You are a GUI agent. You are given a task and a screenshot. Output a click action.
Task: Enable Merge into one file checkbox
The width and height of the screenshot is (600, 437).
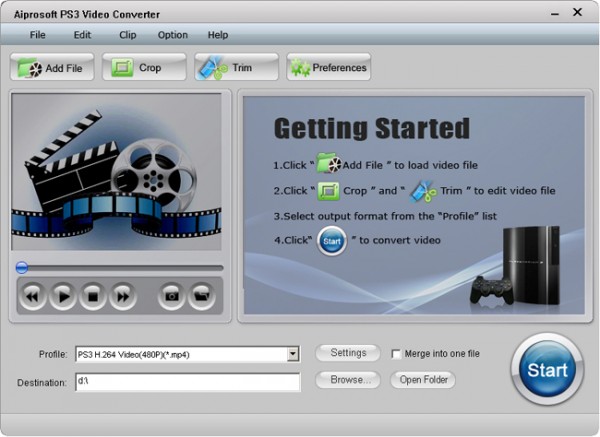[396, 354]
